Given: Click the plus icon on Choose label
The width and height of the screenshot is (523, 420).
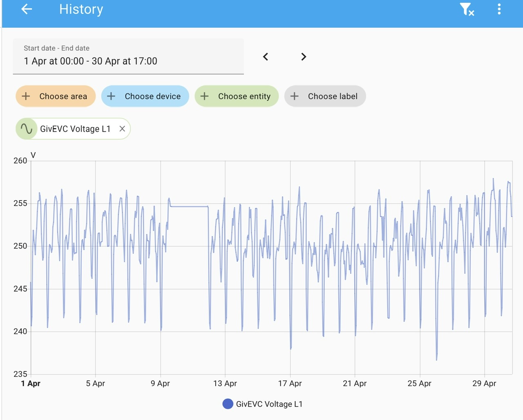Looking at the screenshot, I should click(294, 96).
